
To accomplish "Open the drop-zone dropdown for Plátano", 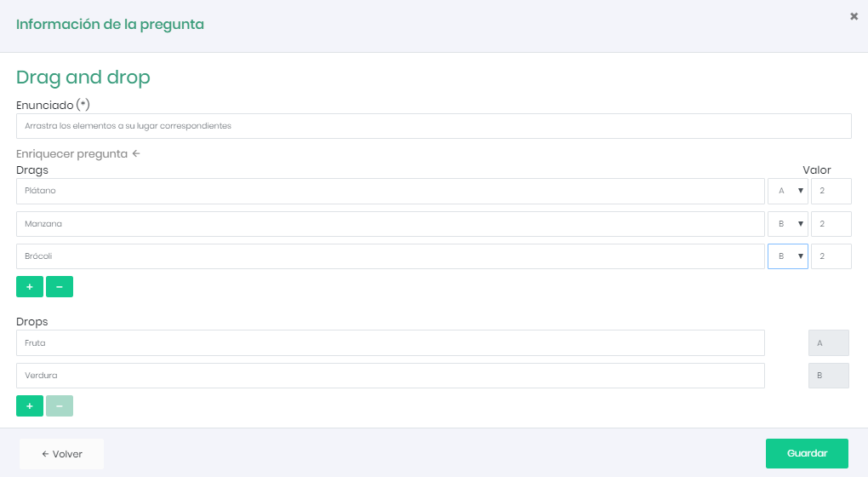I will click(787, 191).
